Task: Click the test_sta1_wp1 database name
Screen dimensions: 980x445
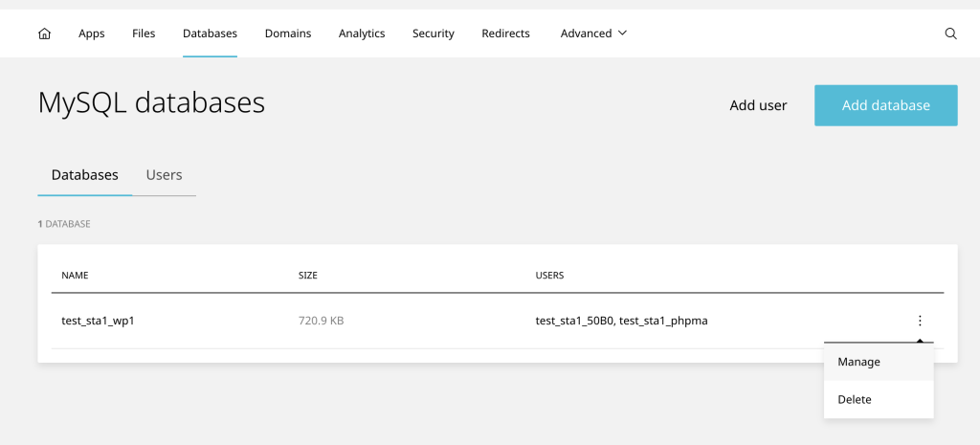Action: coord(99,322)
